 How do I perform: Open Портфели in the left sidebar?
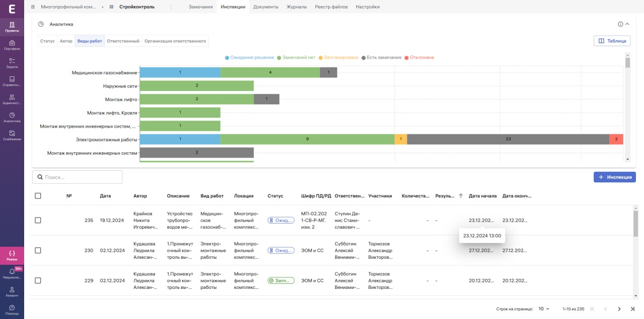[x=12, y=45]
